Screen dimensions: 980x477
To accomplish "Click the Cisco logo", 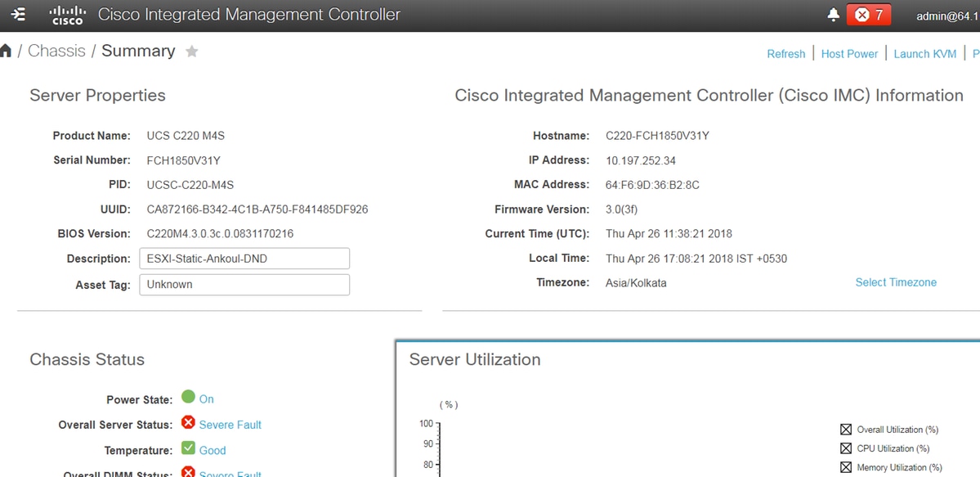I will pos(67,15).
